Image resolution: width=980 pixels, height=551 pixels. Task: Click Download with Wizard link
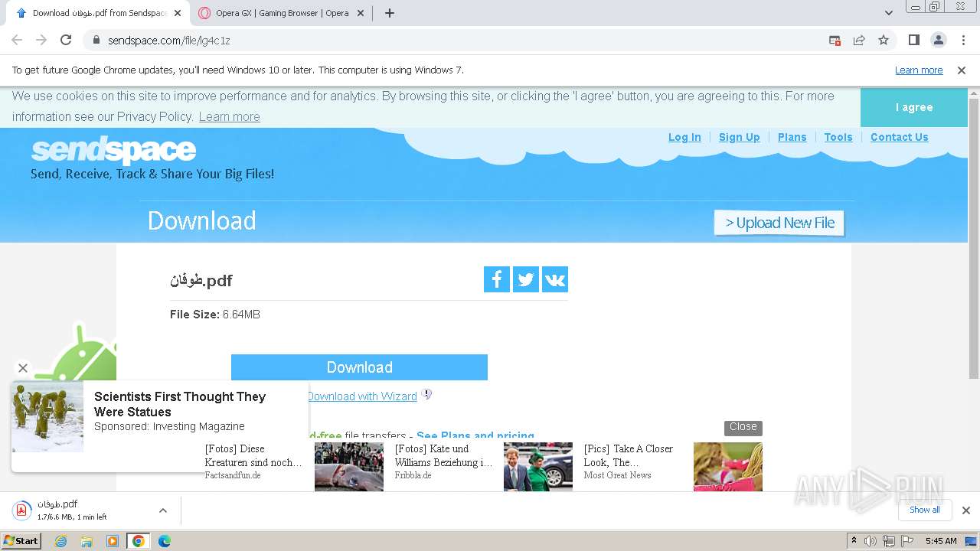click(x=362, y=396)
